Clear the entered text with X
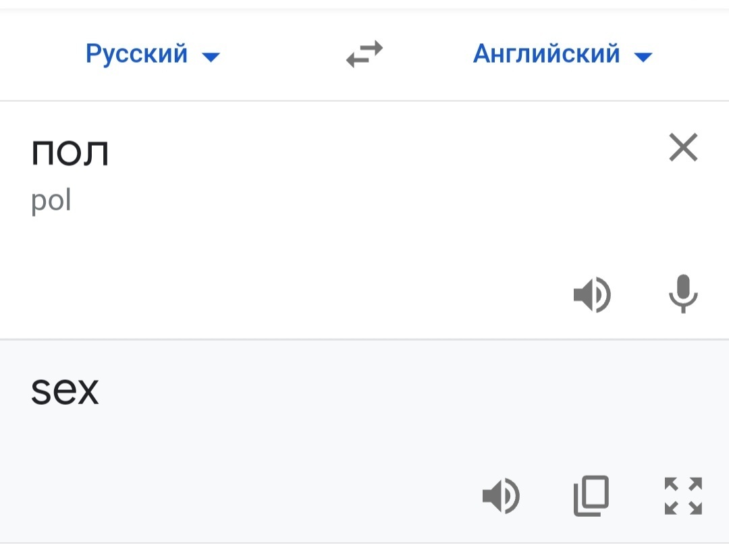The width and height of the screenshot is (729, 560). click(x=683, y=147)
